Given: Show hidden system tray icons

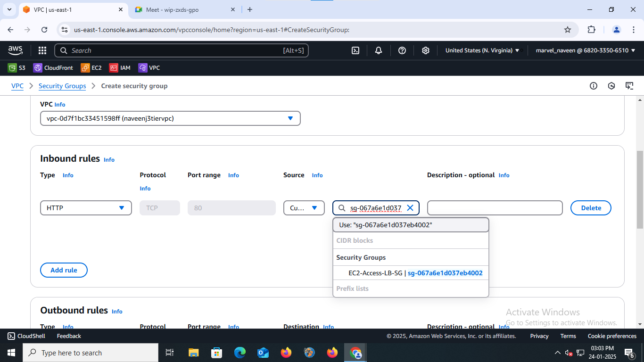Looking at the screenshot, I should pyautogui.click(x=558, y=353).
